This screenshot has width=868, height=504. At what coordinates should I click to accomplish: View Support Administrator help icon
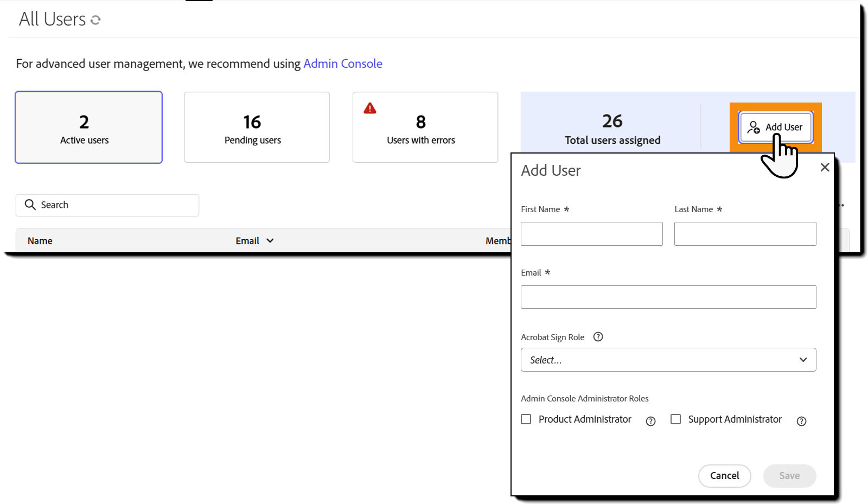(x=801, y=421)
